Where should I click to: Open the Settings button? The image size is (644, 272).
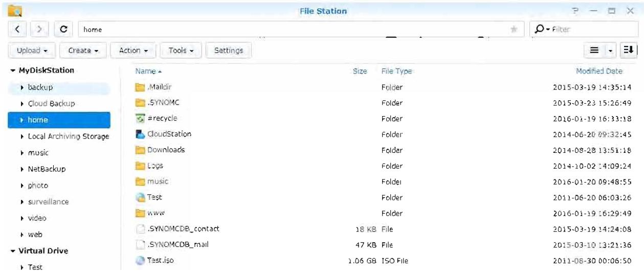pos(228,51)
